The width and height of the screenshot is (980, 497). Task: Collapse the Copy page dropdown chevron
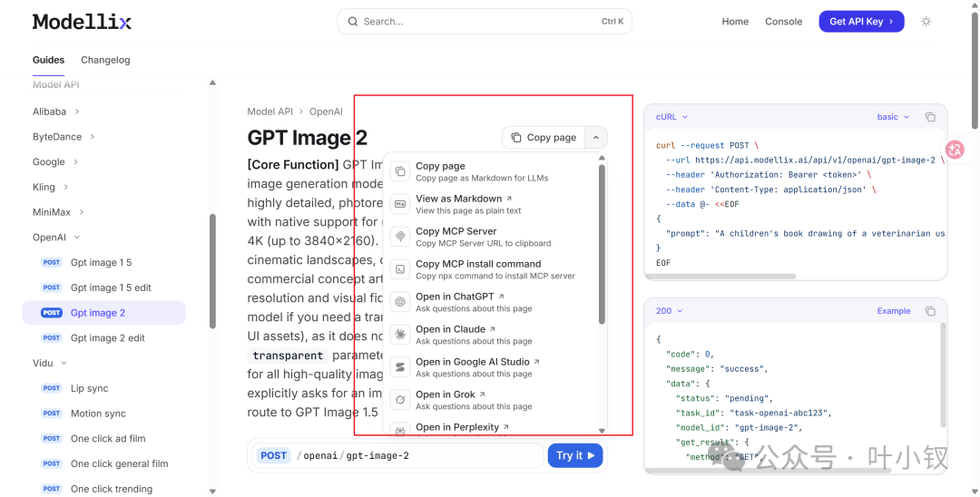tap(596, 137)
